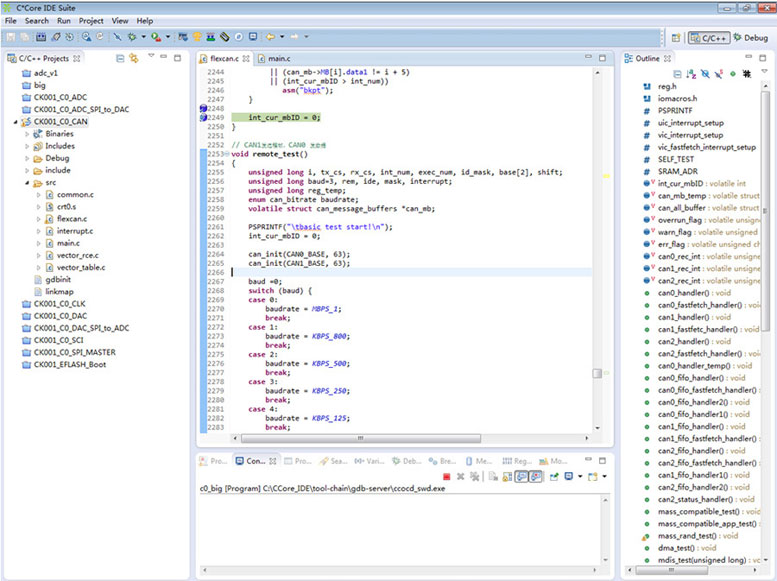Screen dimensions: 777x581
Task: Click Link with Editor in Projects panel
Action: (x=133, y=58)
